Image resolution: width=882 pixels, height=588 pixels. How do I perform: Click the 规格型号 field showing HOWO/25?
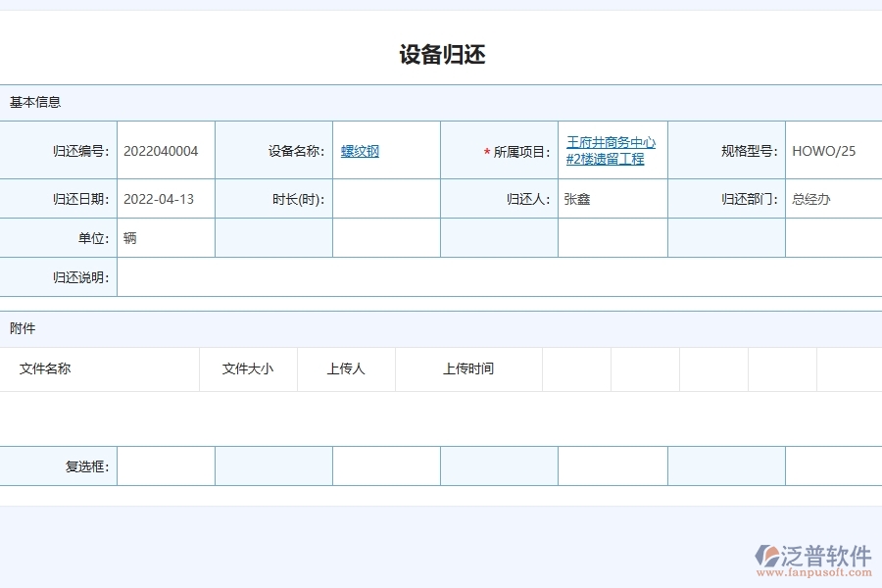(x=832, y=150)
